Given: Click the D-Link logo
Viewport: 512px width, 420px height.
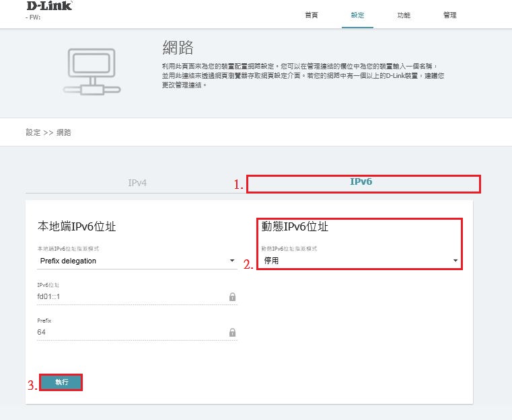Looking at the screenshot, I should coord(49,6).
